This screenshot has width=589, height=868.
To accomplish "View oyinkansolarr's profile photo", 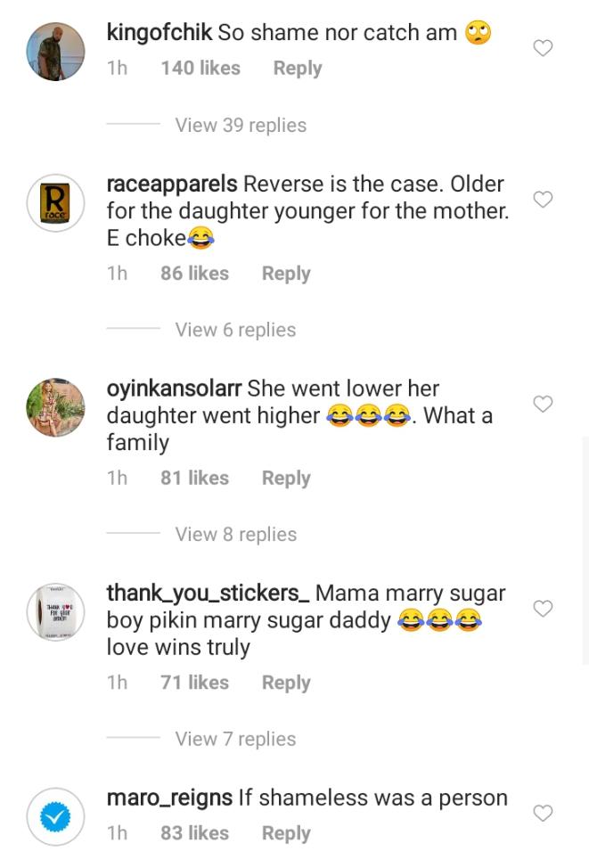I will tap(56, 407).
